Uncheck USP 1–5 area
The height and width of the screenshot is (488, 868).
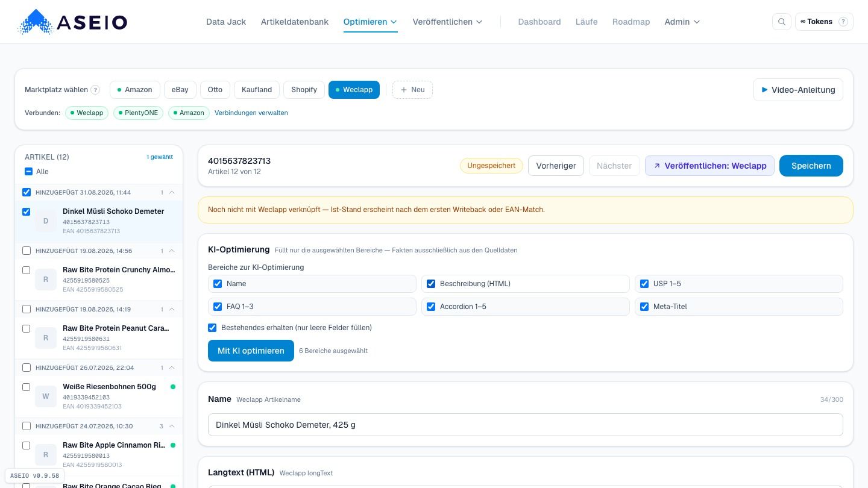coord(644,284)
